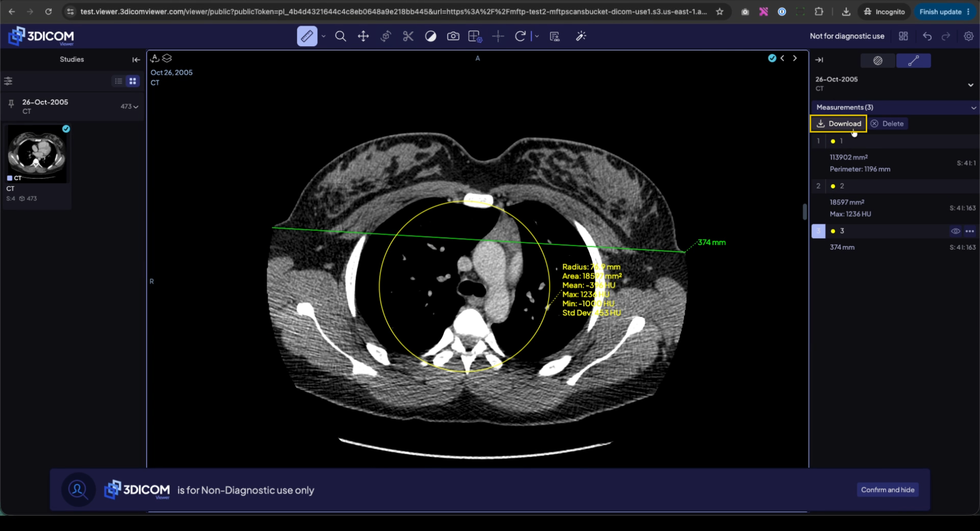The height and width of the screenshot is (531, 980).
Task: Open the viewer settings gear
Action: 968,36
